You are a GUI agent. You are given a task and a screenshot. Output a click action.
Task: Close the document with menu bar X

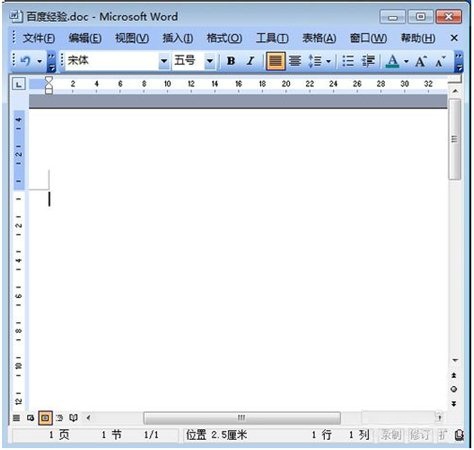tap(454, 38)
